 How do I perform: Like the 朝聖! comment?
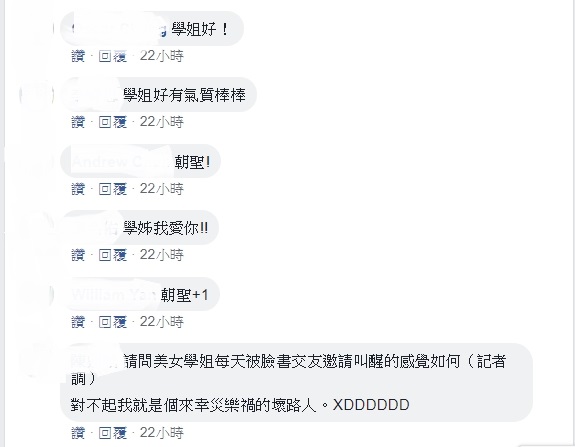click(78, 189)
